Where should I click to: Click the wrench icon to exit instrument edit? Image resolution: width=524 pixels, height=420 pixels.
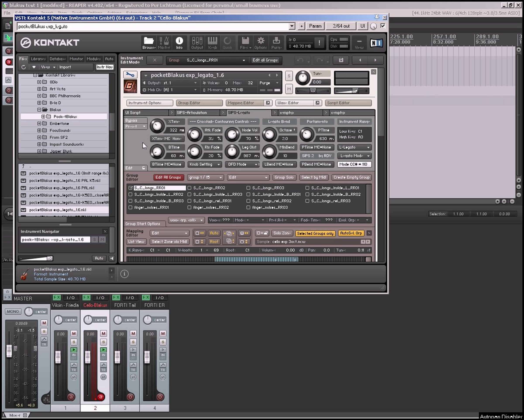(130, 75)
